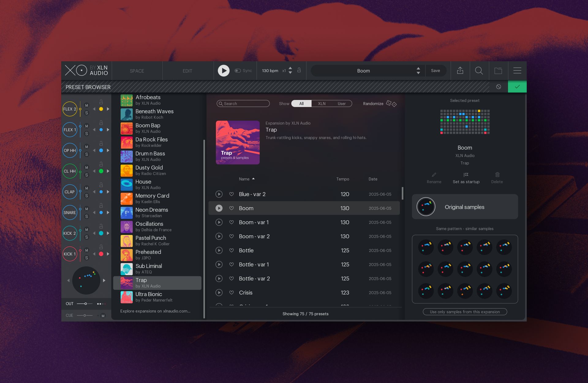Select the All filter in Show
The height and width of the screenshot is (383, 588).
point(301,104)
